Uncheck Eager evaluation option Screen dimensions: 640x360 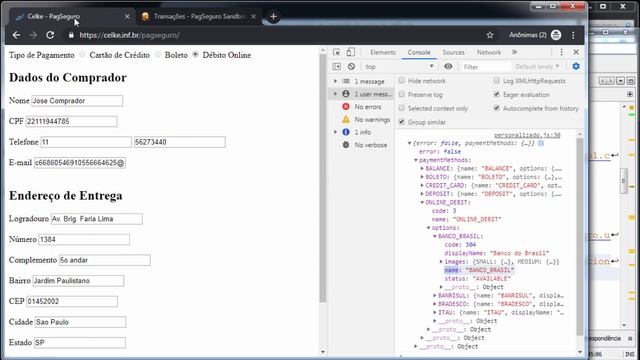click(x=496, y=94)
